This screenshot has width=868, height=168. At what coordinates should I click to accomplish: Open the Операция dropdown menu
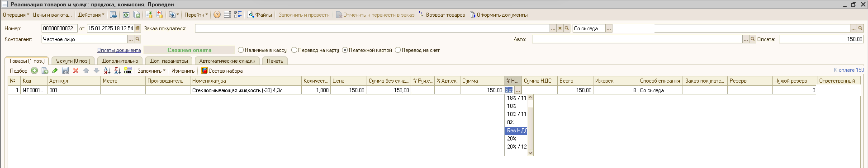point(16,15)
